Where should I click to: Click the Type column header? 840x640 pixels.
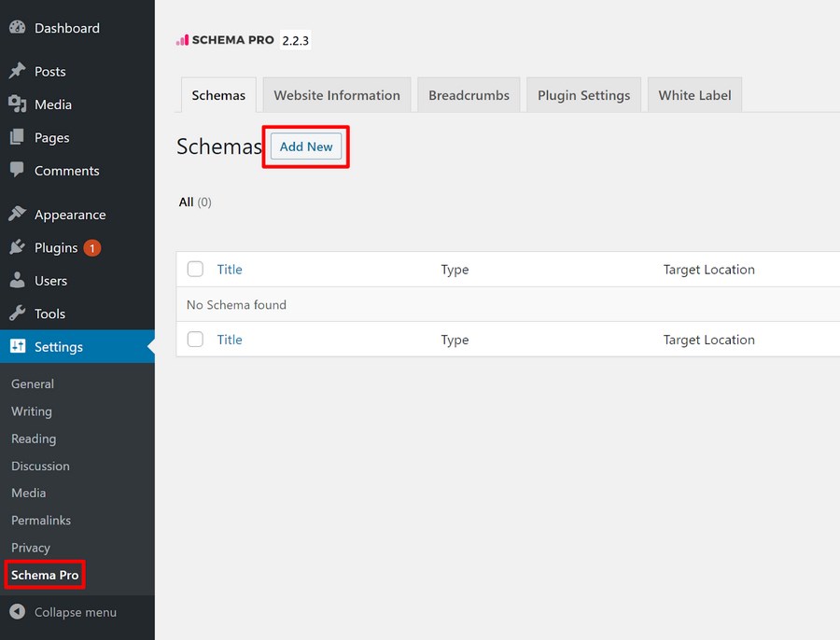click(455, 270)
